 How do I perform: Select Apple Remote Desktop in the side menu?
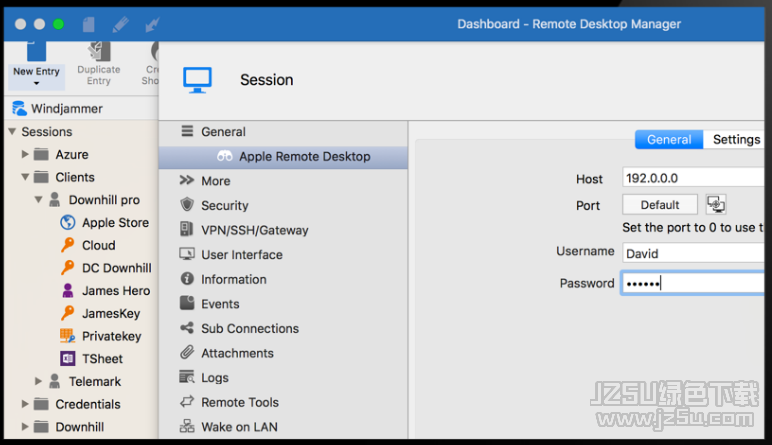point(283,157)
